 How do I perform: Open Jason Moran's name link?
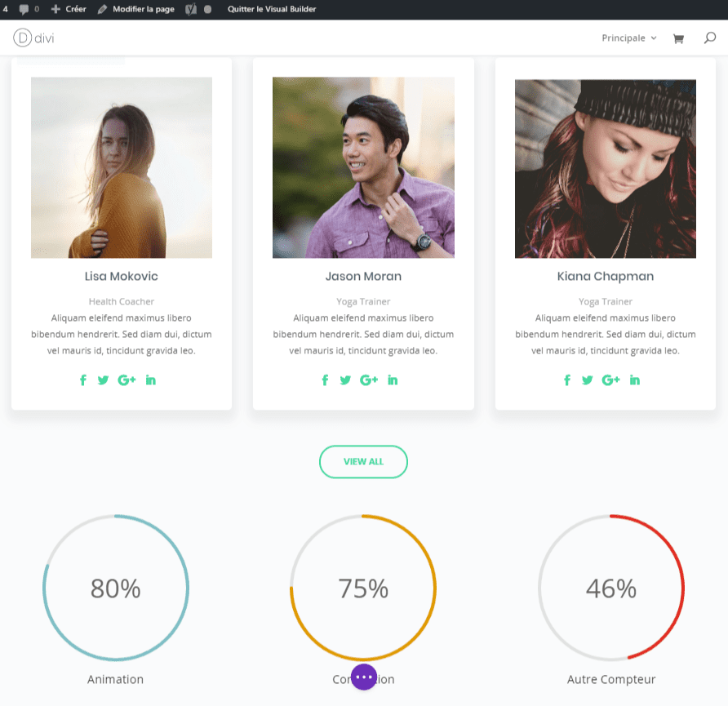363,276
